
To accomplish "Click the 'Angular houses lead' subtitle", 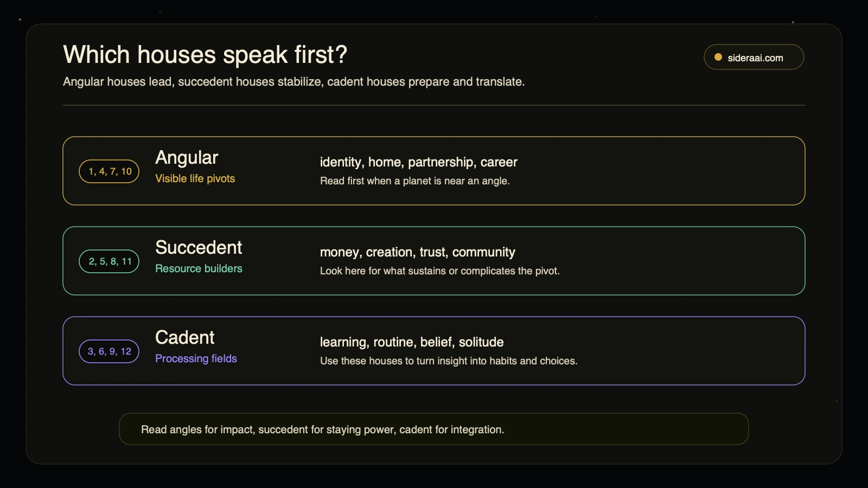I will (293, 82).
